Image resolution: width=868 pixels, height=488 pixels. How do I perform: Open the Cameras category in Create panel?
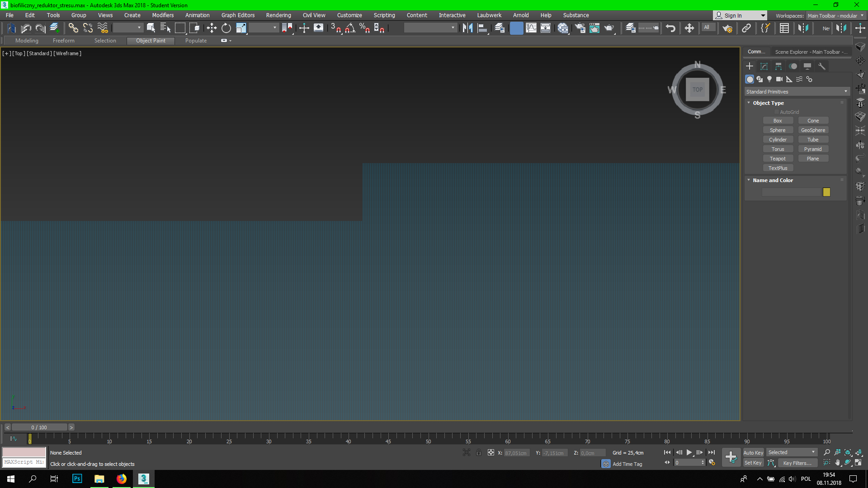click(779, 79)
